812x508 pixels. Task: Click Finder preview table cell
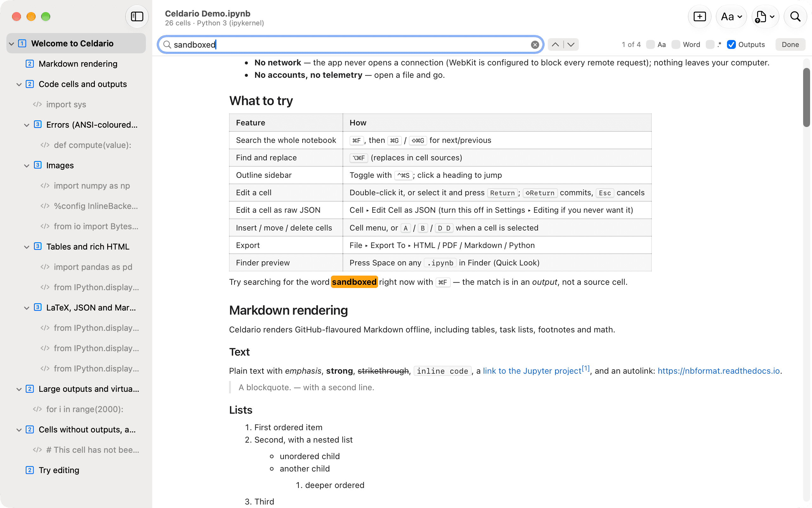point(286,263)
